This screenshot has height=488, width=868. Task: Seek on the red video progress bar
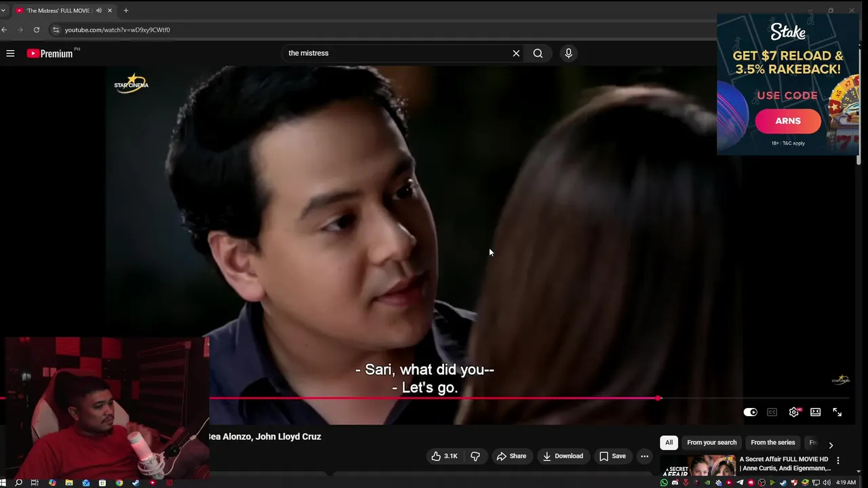pyautogui.click(x=434, y=398)
